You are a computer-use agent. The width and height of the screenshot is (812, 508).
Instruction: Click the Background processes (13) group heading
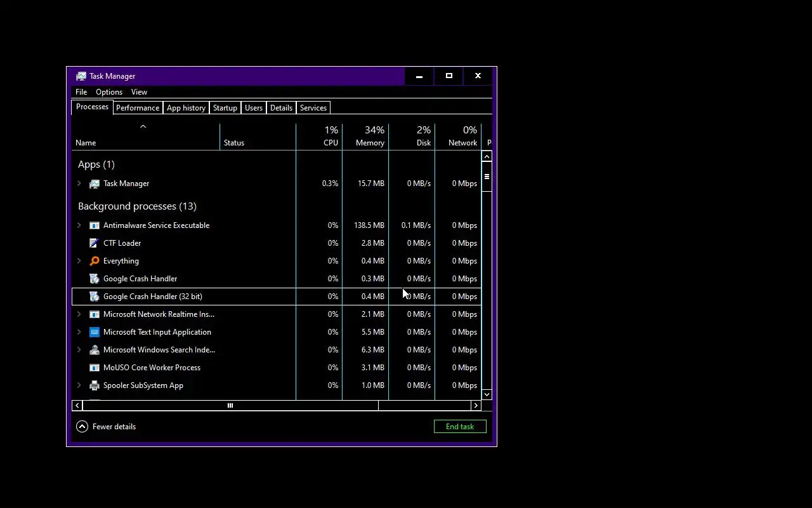137,206
